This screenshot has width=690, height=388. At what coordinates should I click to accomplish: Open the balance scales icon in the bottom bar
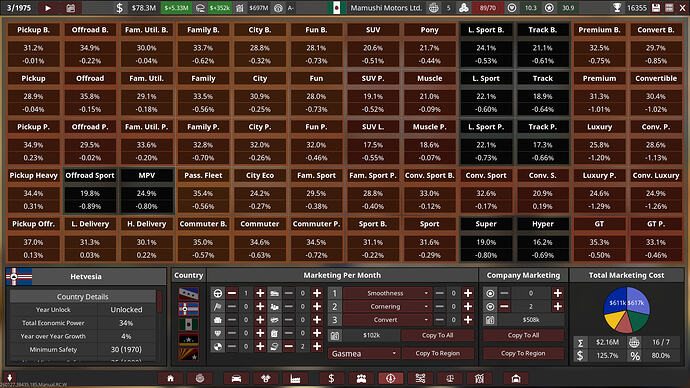pos(450,378)
